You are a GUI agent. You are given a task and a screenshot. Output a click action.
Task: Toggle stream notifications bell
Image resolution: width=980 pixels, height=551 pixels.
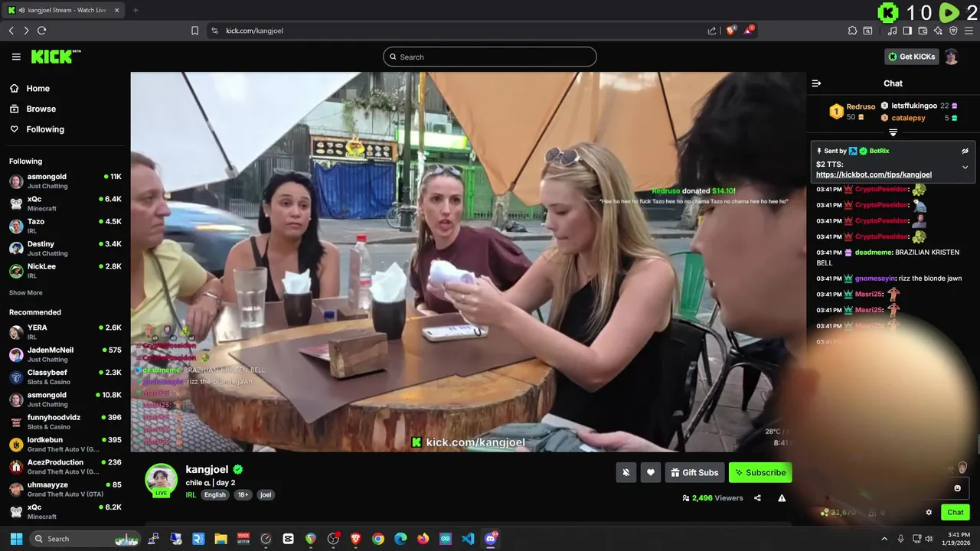tap(626, 472)
